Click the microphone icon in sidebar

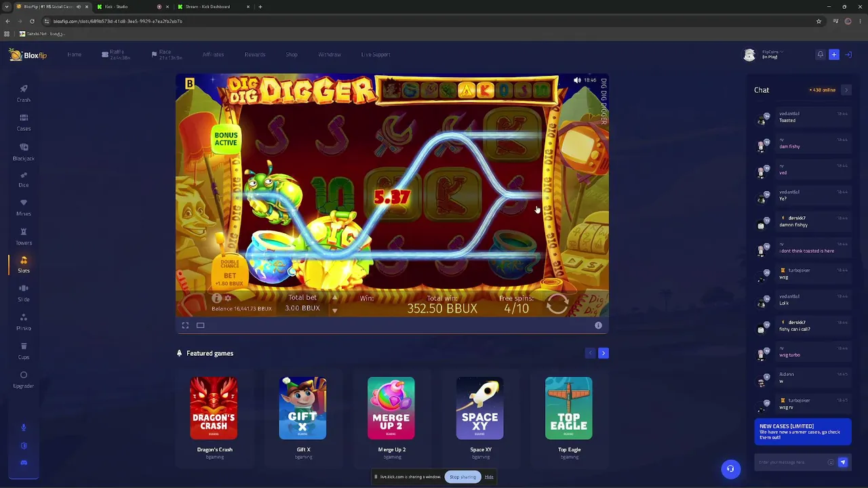click(24, 428)
